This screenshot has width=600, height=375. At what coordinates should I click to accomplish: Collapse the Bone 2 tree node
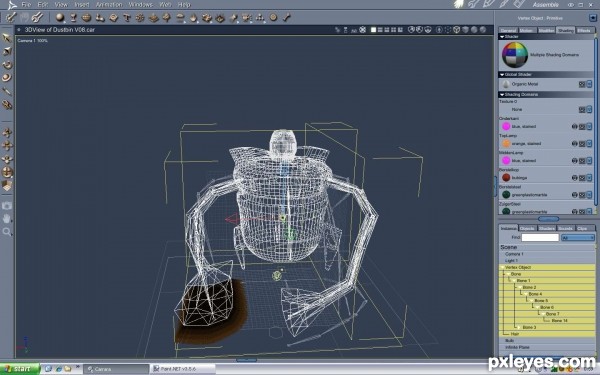coord(519,287)
